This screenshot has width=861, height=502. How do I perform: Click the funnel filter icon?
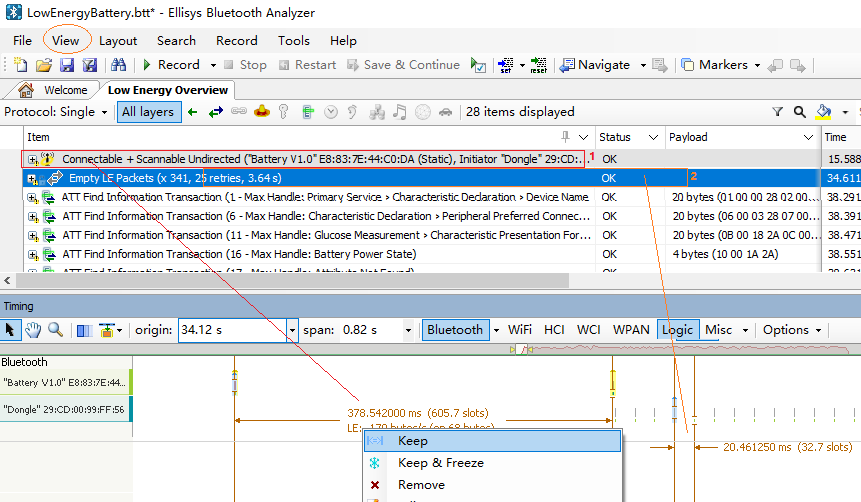(778, 112)
